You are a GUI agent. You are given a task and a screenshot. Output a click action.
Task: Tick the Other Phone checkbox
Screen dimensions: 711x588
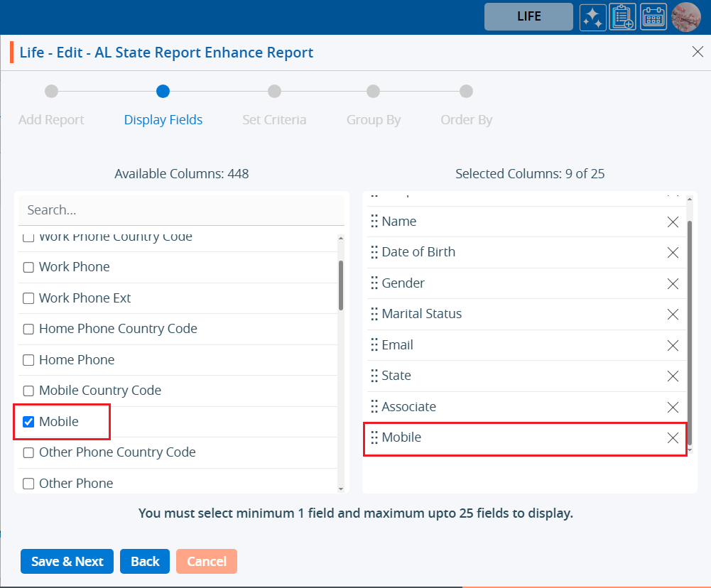[29, 484]
